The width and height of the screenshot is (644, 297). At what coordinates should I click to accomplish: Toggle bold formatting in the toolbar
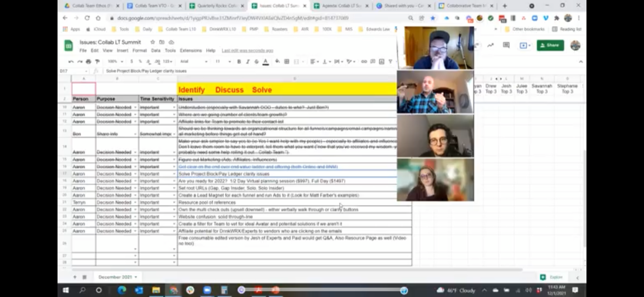tap(239, 62)
